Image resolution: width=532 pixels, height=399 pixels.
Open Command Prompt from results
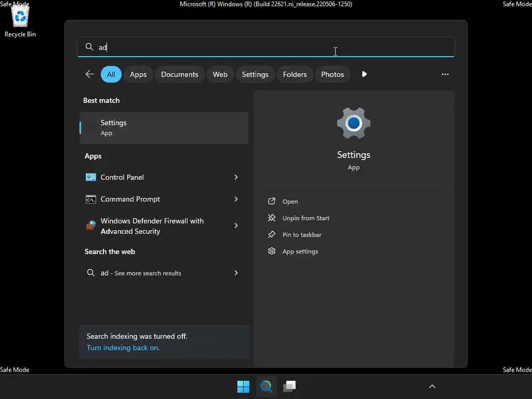click(x=164, y=199)
